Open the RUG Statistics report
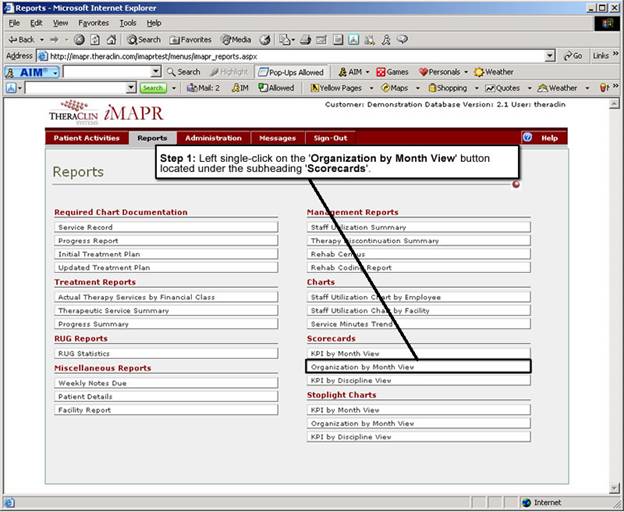Viewport: 624px width, 512px height. pyautogui.click(x=166, y=353)
